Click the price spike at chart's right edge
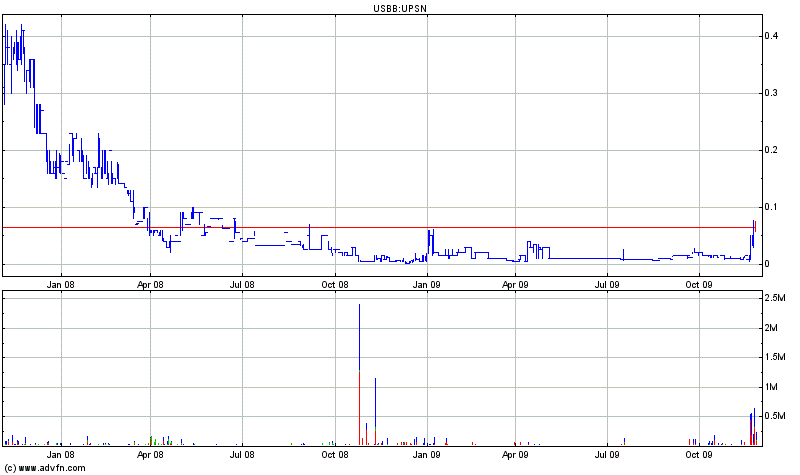This screenshot has width=800, height=475. click(753, 232)
